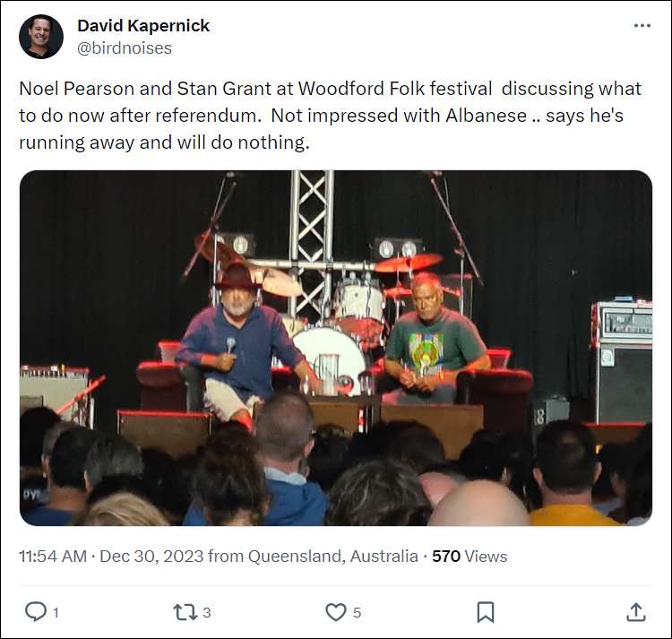Screen dimensions: 672x639
Task: Open David Kapernick's profile picture
Action: pos(41,37)
